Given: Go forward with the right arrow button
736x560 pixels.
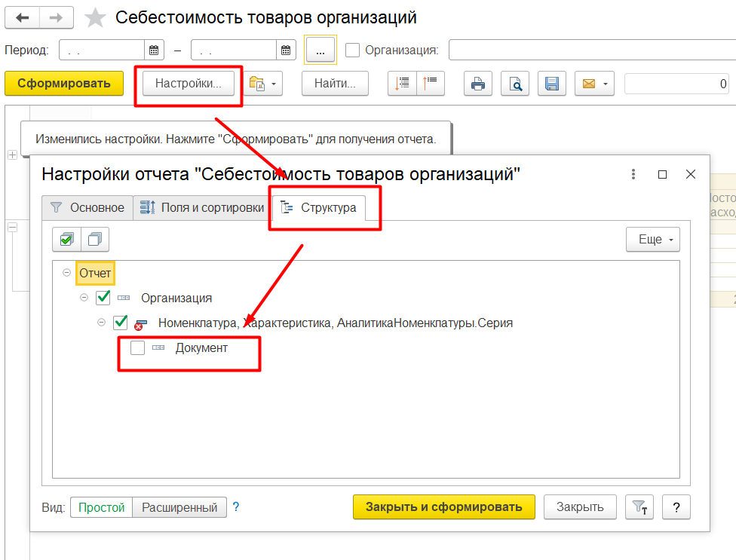Looking at the screenshot, I should pyautogui.click(x=57, y=18).
